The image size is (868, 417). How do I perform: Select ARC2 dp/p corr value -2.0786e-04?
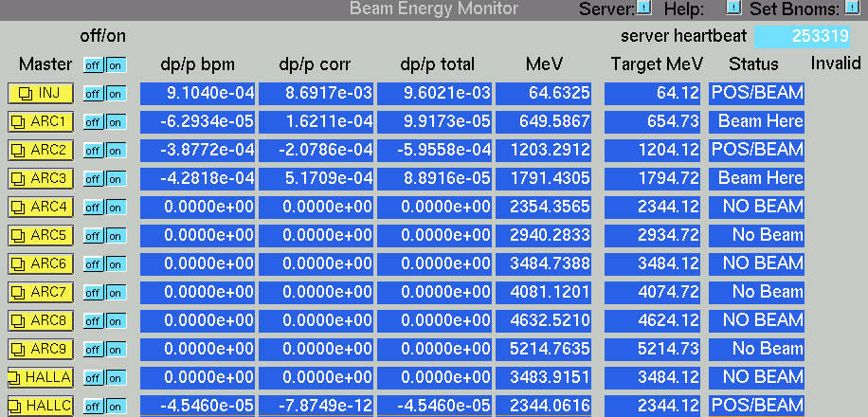(x=316, y=150)
